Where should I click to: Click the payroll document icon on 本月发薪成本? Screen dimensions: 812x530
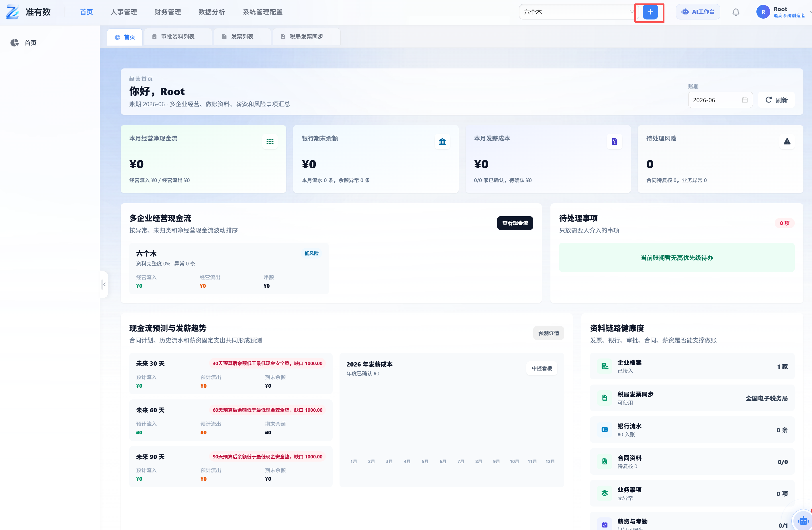614,141
